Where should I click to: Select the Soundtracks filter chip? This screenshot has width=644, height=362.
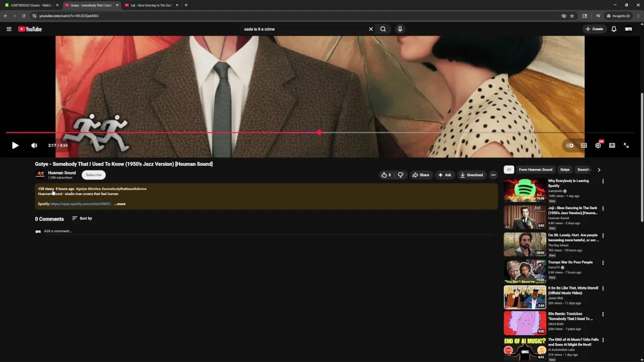click(x=584, y=169)
